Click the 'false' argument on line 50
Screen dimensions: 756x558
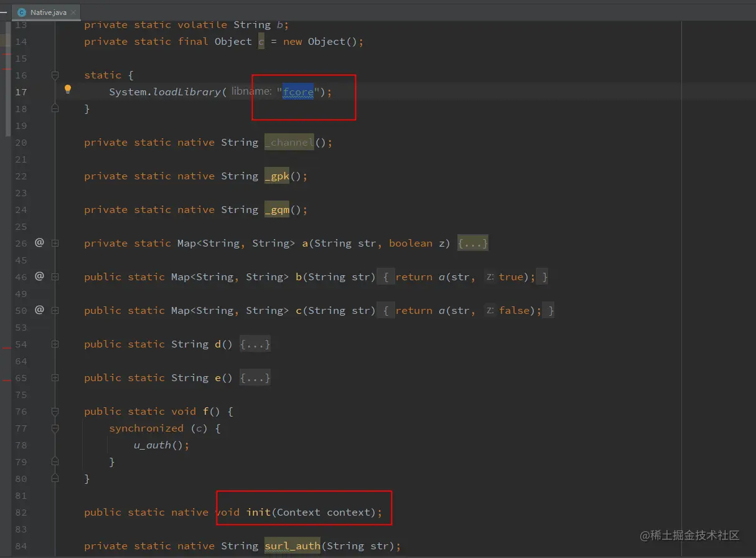coord(514,310)
